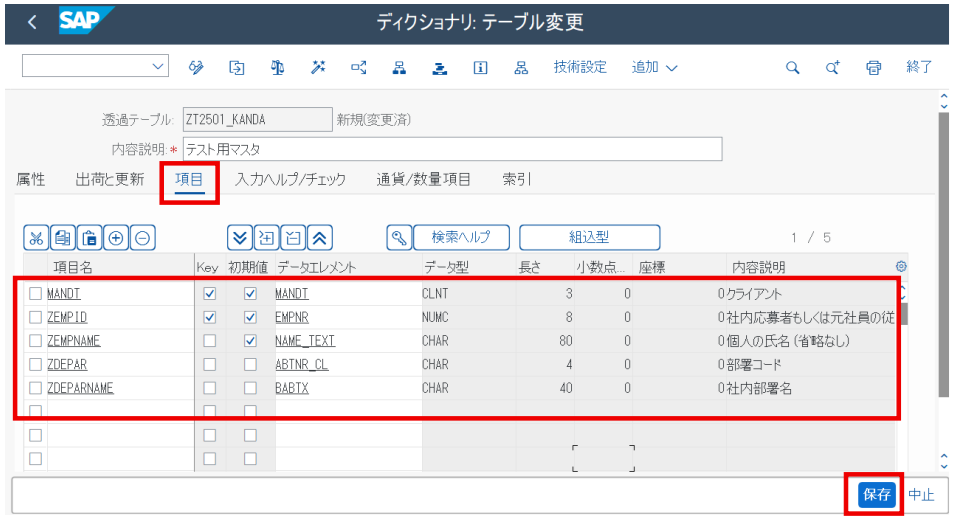Click the other object icon in toolbar
This screenshot has height=519, width=960.
coord(236,67)
